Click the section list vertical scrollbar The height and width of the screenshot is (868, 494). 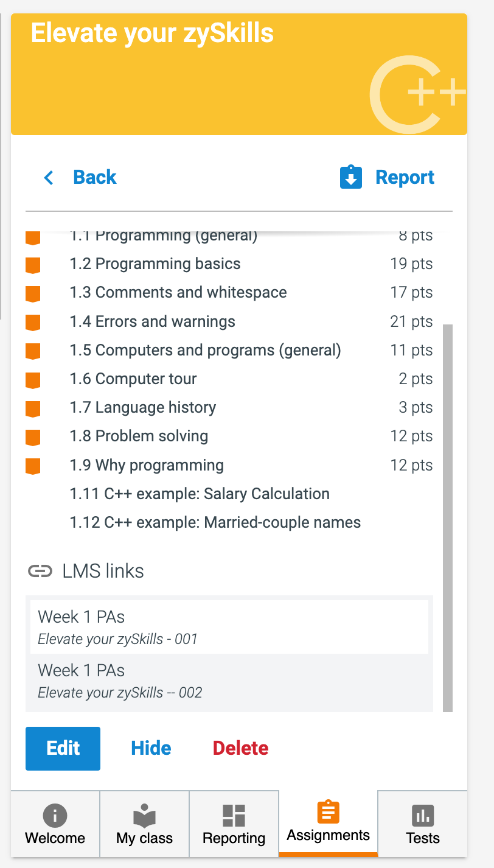click(448, 517)
